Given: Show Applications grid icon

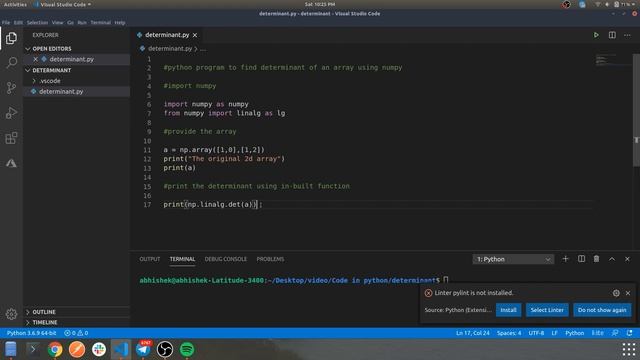Looking at the screenshot, I should (629, 349).
